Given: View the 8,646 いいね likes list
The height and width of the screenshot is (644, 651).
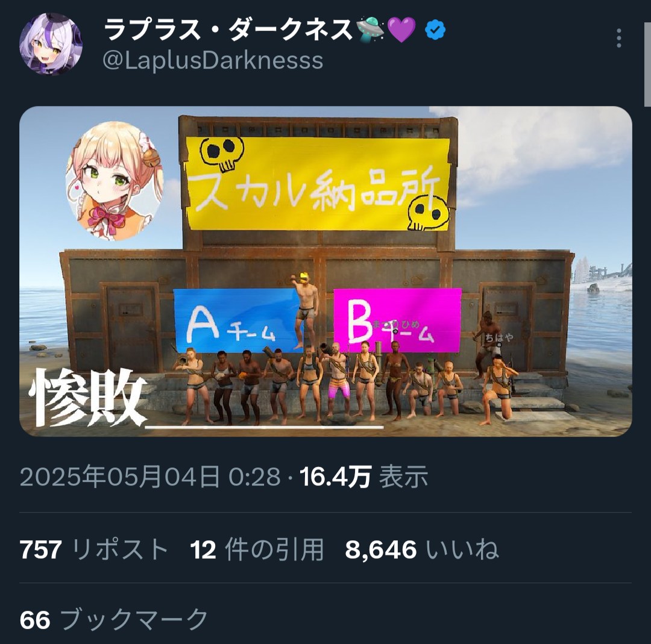Looking at the screenshot, I should [422, 549].
